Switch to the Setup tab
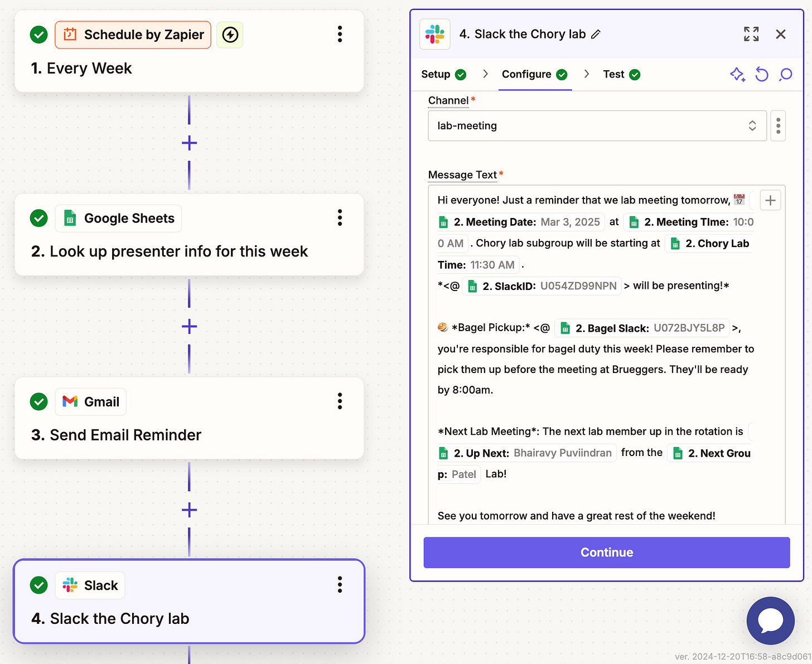This screenshot has width=812, height=664. pyautogui.click(x=443, y=74)
